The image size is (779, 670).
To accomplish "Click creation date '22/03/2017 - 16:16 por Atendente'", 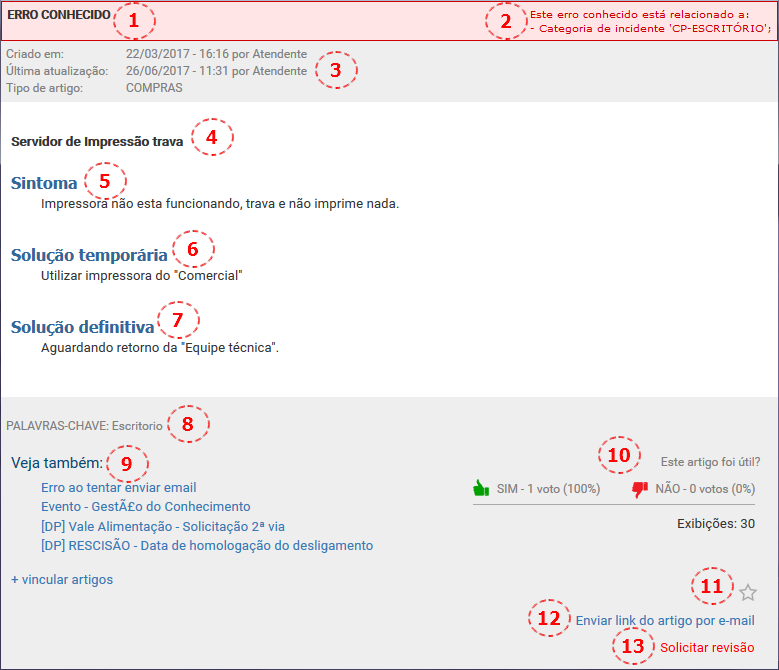I will click(216, 54).
